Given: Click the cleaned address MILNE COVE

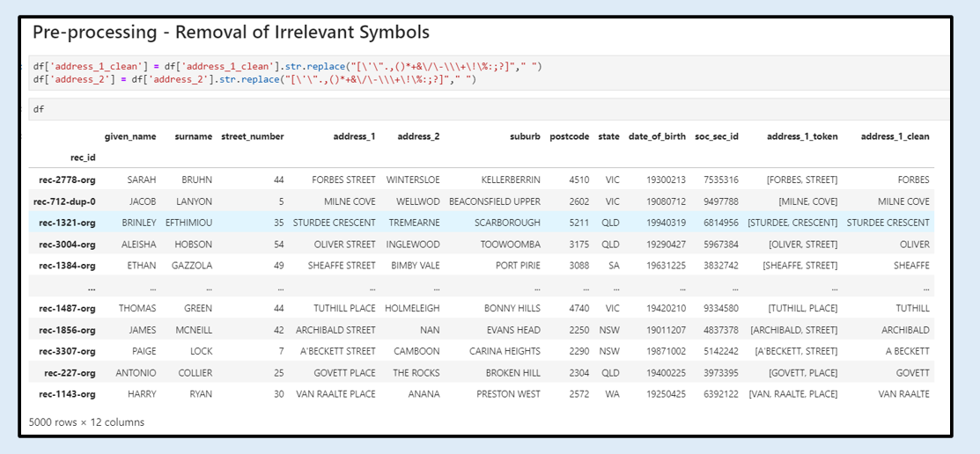Looking at the screenshot, I should [x=904, y=201].
